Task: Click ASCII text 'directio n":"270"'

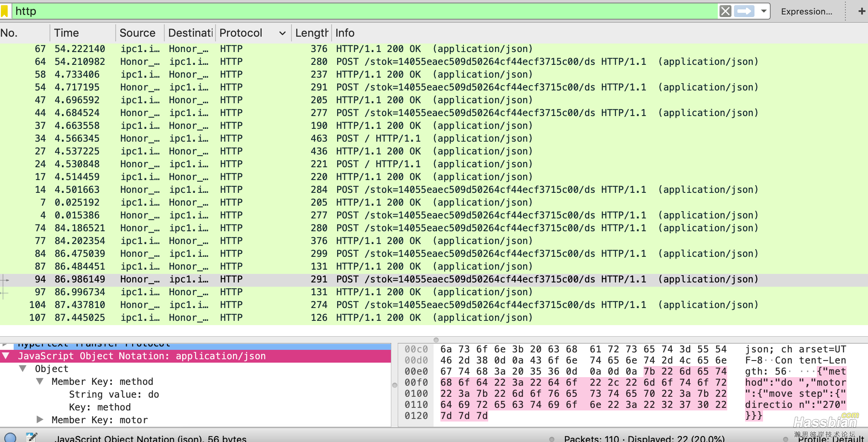Action: tap(795, 405)
